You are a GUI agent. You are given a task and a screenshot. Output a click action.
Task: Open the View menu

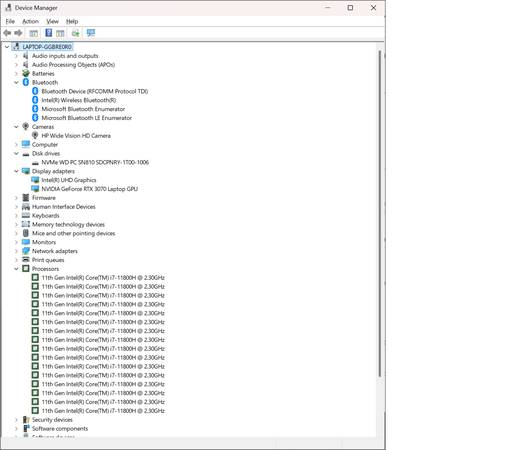coord(52,21)
